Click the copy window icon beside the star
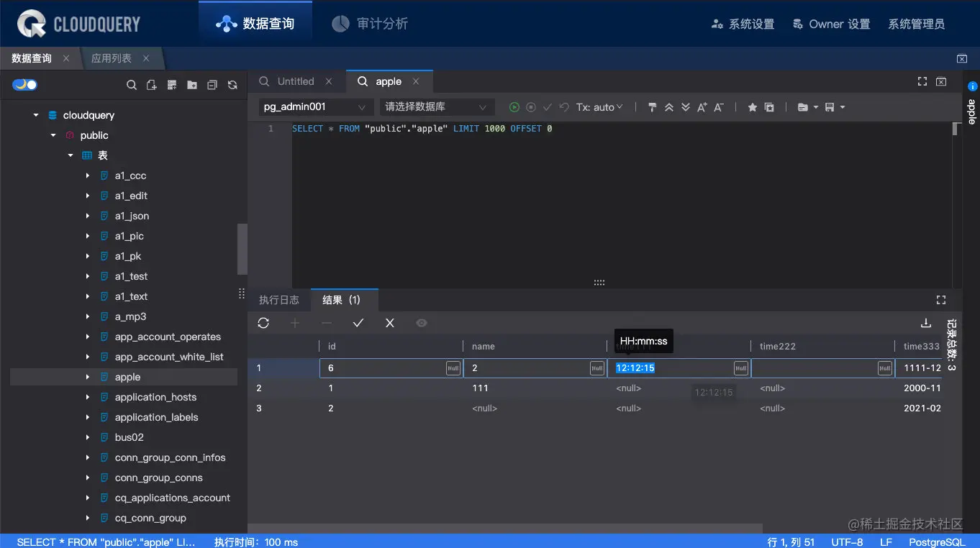 point(769,107)
